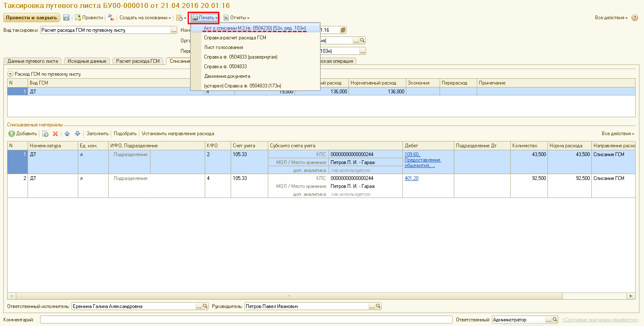644x326 pixels.
Task: Click Вид таксировки input field
Action: (105, 30)
